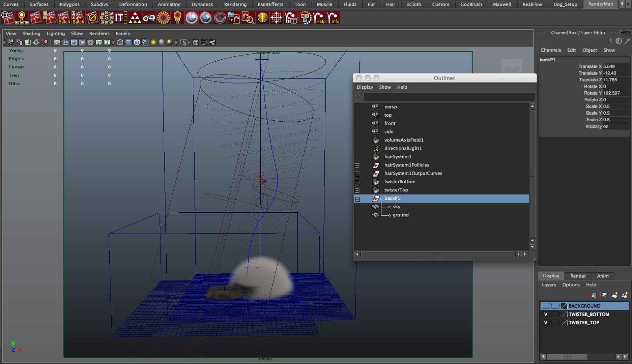The width and height of the screenshot is (632, 364).
Task: Toggle use all lights yellow sphere button
Action: click(x=153, y=42)
